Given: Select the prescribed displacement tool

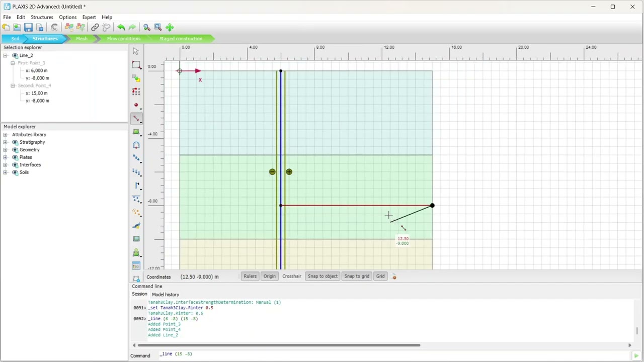Looking at the screenshot, I should [x=136, y=172].
